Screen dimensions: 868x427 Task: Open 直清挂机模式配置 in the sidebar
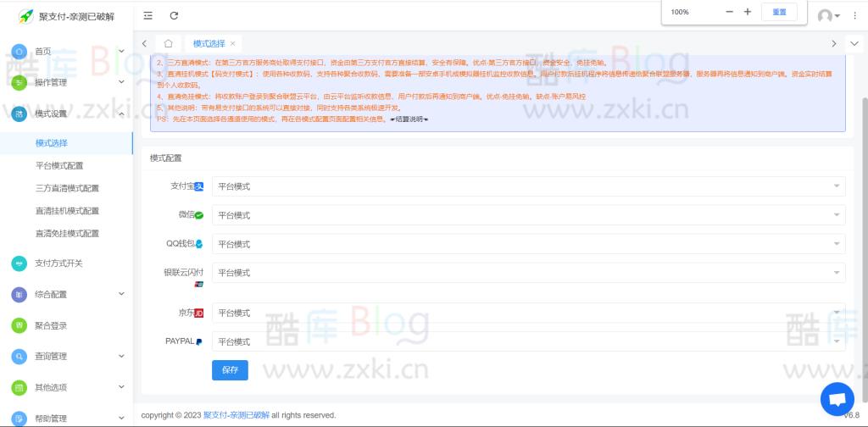tap(66, 211)
